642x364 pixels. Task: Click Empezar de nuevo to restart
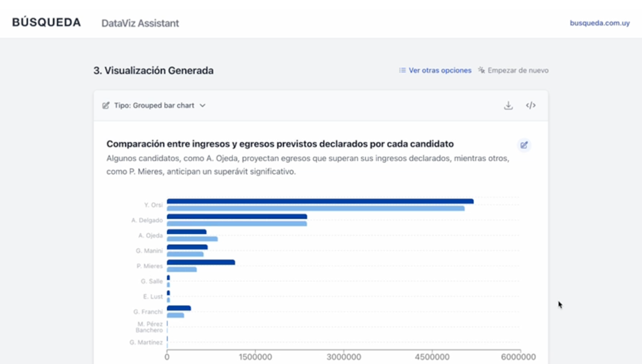[x=518, y=70]
